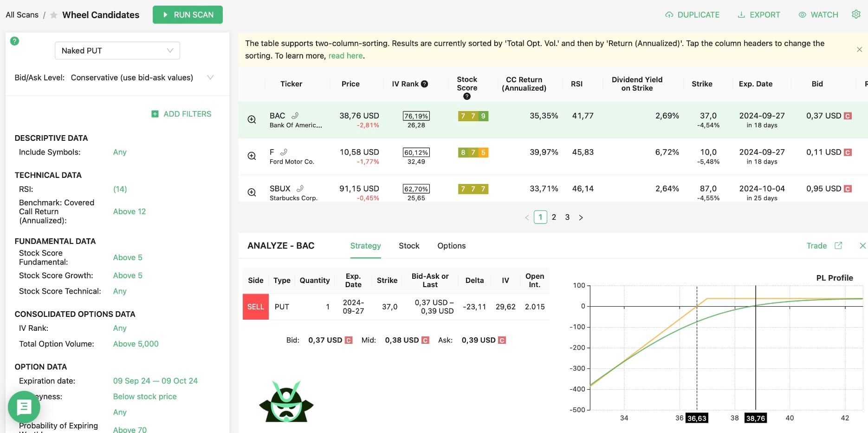Toggle Watch for this scan
This screenshot has width=868, height=433.
coord(818,15)
